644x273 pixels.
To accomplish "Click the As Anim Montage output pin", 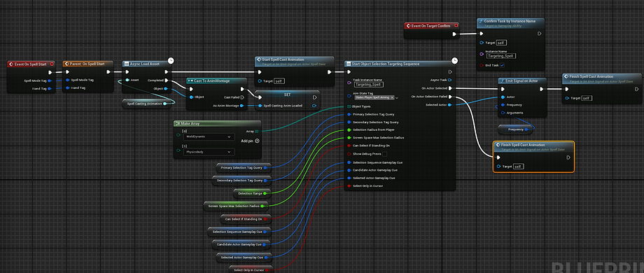I will coord(241,106).
